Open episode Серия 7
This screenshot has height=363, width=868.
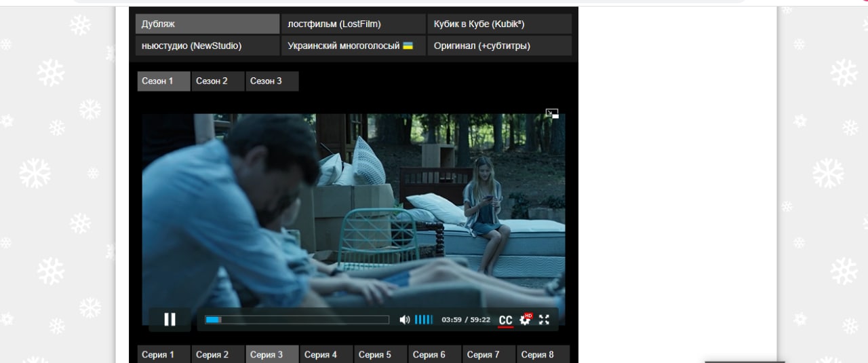489,354
